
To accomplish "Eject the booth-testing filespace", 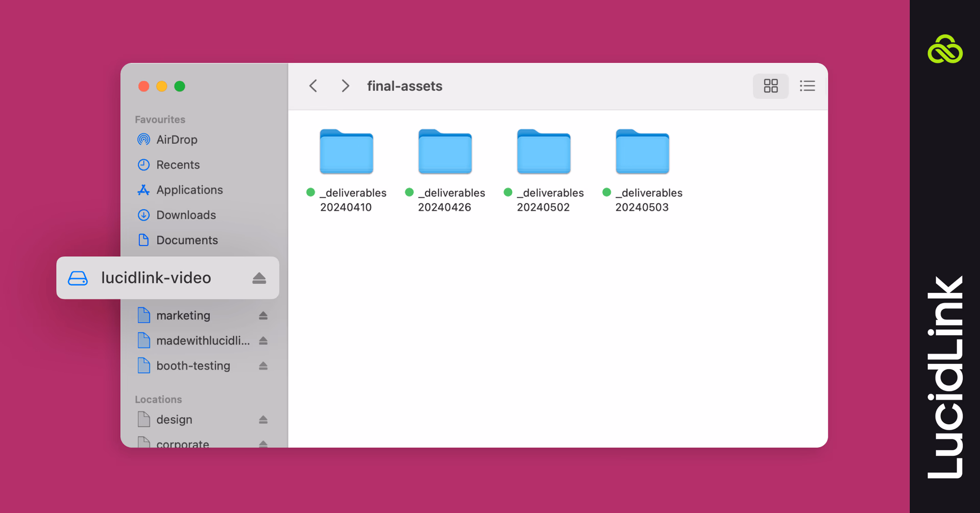I will (x=263, y=365).
